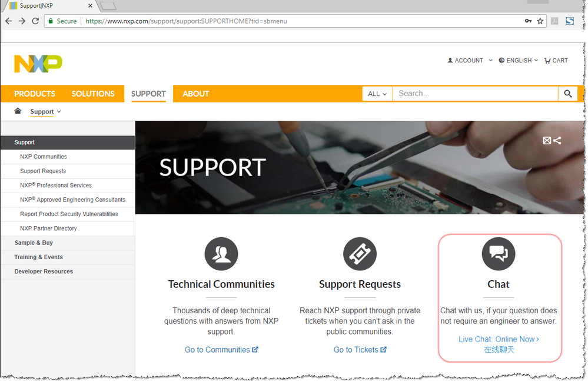
Task: Close the Support|NXP browser tab
Action: click(91, 6)
